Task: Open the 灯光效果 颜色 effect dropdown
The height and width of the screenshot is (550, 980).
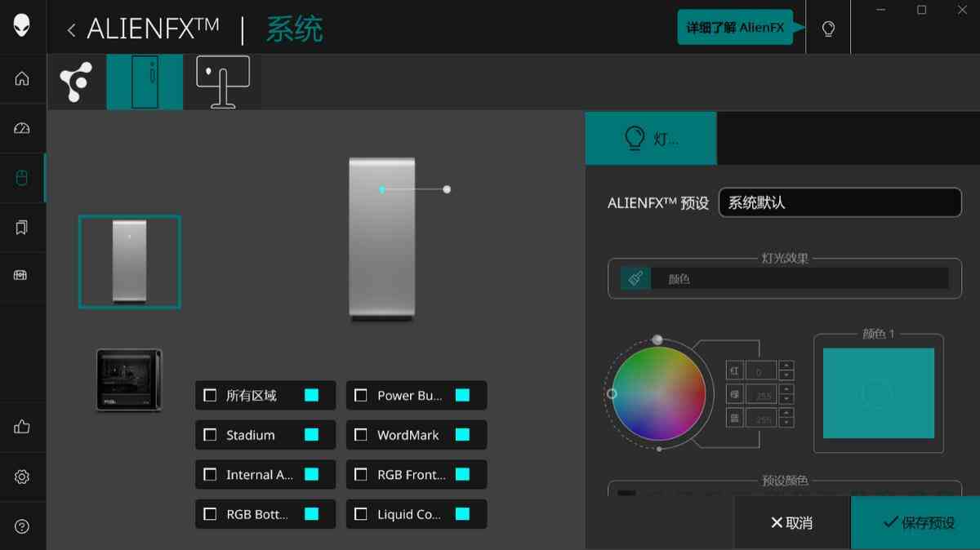Action: tap(784, 278)
